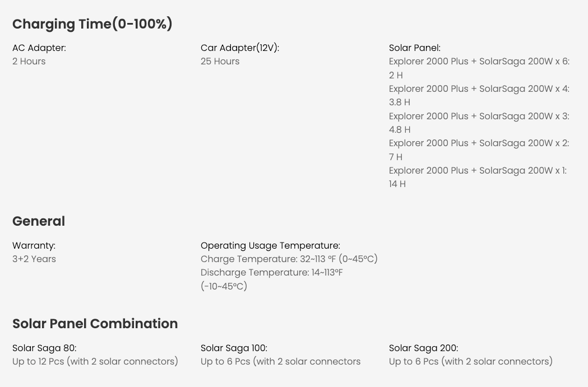Click the 3+2 Years warranty value
The image size is (588, 387).
(34, 259)
